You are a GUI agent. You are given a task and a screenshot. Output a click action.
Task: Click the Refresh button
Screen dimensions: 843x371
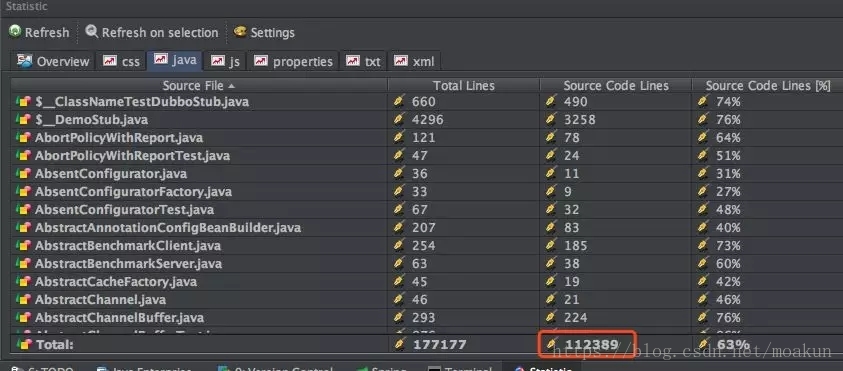[x=39, y=32]
